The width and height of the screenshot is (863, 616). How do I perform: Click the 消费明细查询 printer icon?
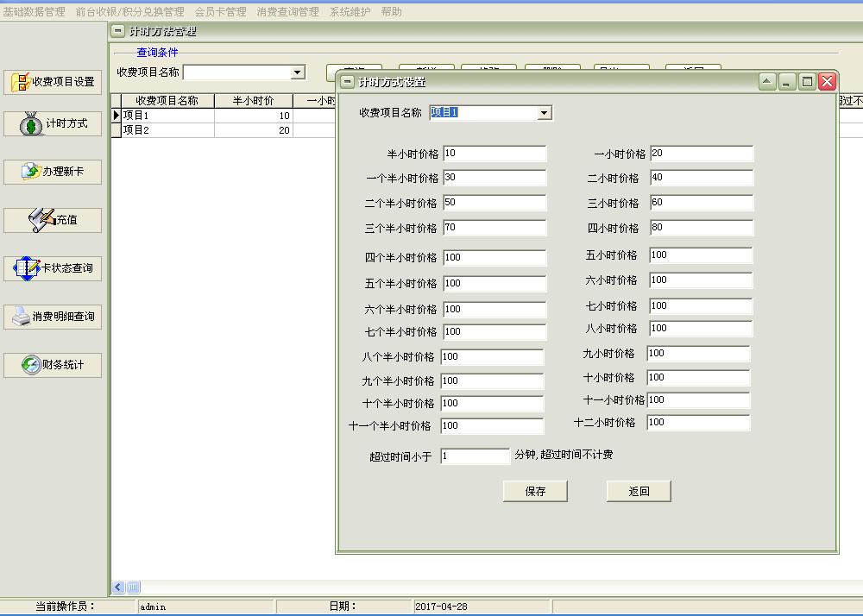click(54, 317)
